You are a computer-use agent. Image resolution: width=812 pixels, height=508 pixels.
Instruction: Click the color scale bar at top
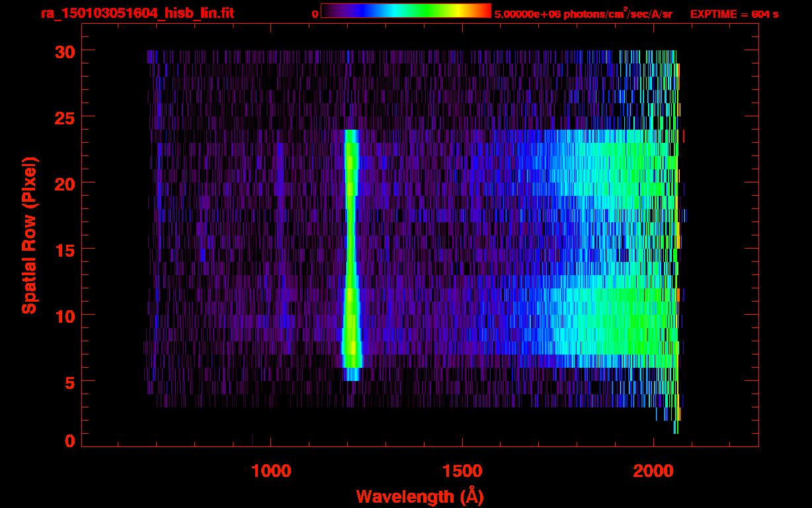[x=405, y=11]
